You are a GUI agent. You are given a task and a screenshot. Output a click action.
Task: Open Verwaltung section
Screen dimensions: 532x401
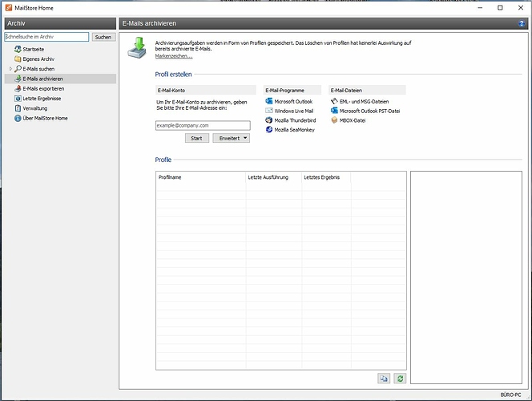(35, 108)
